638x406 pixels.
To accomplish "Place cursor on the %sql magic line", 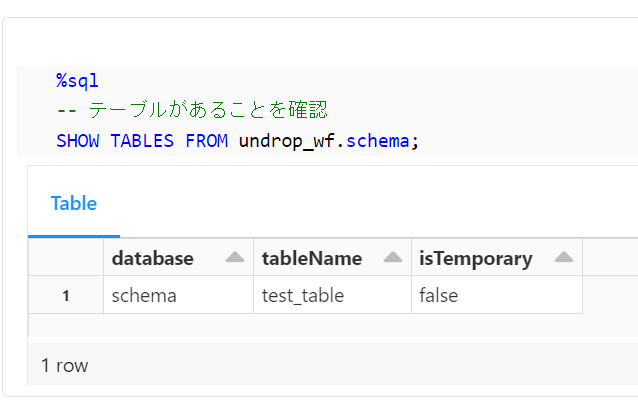I will coord(78,81).
